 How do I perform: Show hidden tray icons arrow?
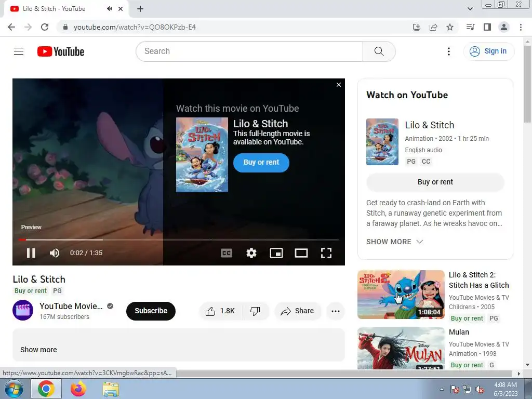(442, 389)
